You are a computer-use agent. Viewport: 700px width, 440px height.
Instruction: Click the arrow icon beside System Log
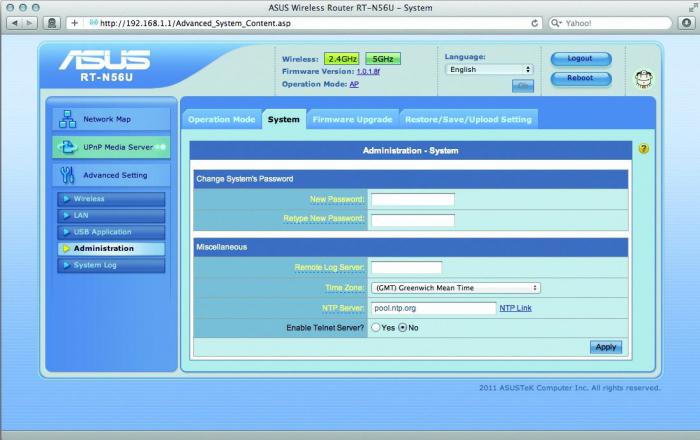click(x=67, y=265)
